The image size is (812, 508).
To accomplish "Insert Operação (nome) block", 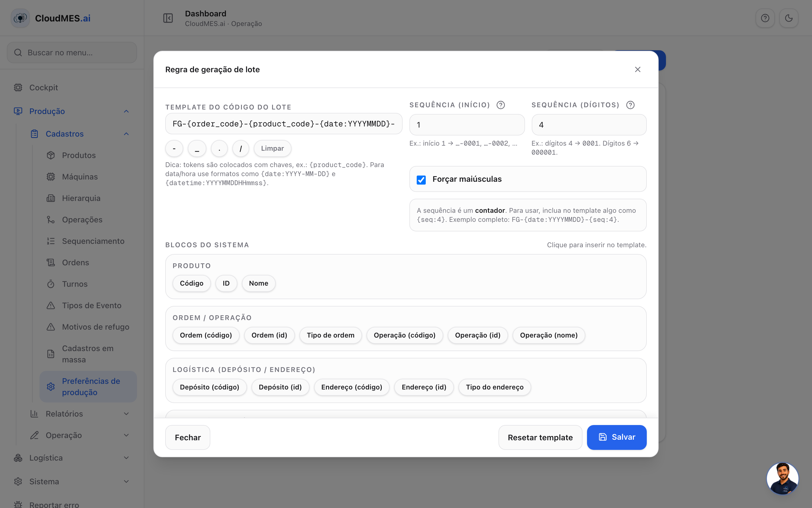I will (549, 335).
